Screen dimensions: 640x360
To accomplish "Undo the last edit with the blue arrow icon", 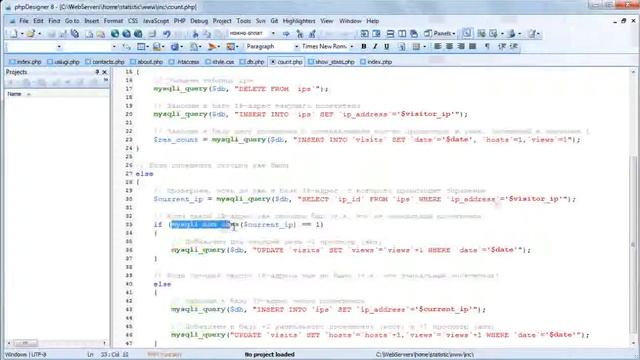I will (x=167, y=34).
